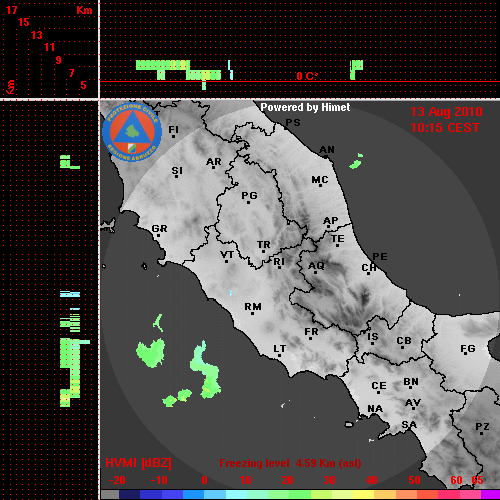The height and width of the screenshot is (500, 500).
Task: Click the VT city label
Action: tap(227, 255)
